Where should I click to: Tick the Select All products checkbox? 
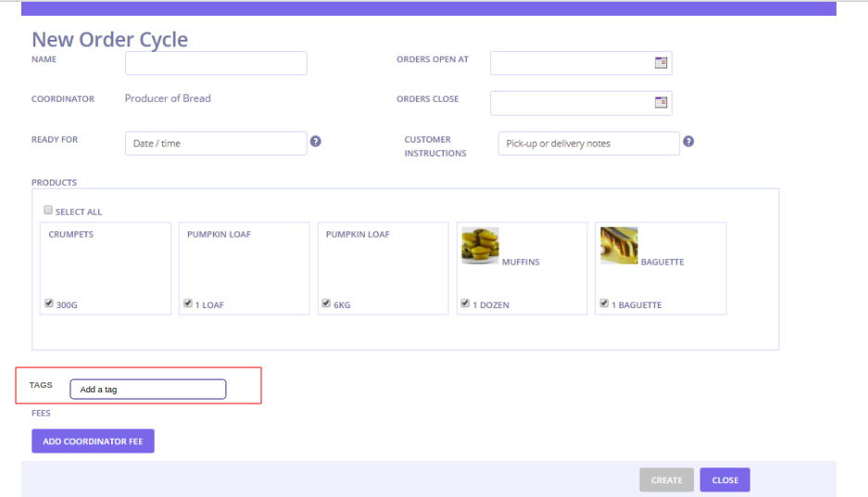point(48,210)
